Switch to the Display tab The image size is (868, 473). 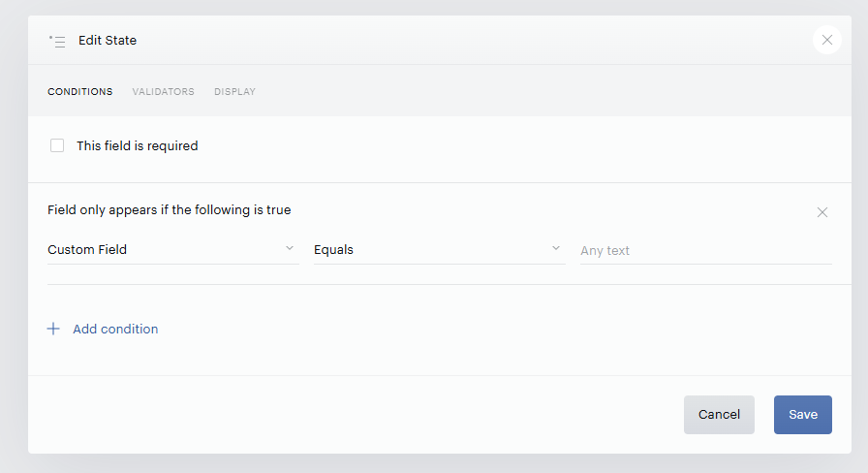(x=234, y=92)
